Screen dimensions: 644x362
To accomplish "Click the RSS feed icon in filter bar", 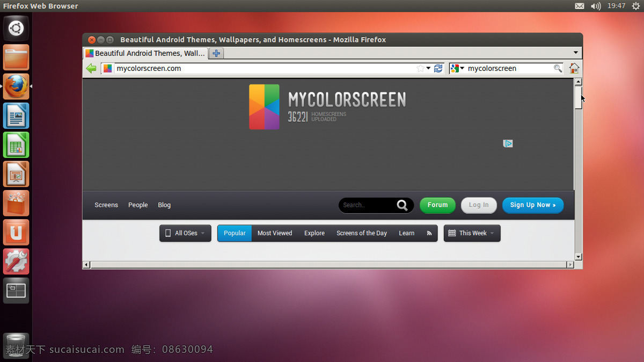I will pyautogui.click(x=429, y=233).
